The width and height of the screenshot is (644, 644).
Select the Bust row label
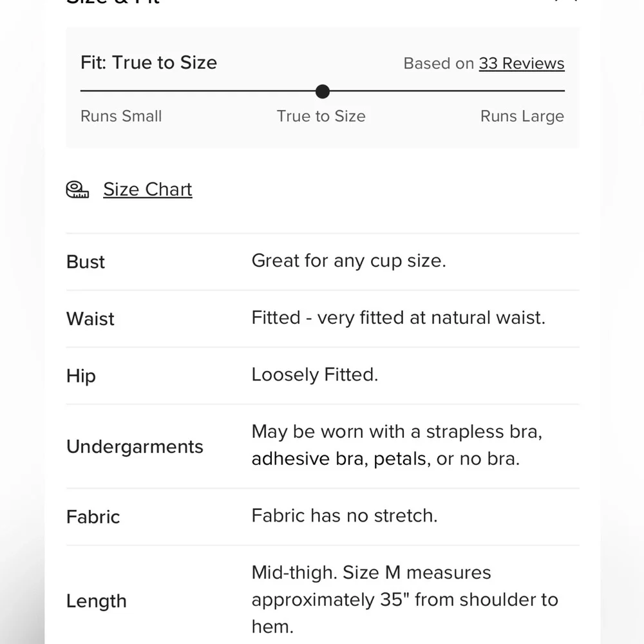(x=86, y=262)
